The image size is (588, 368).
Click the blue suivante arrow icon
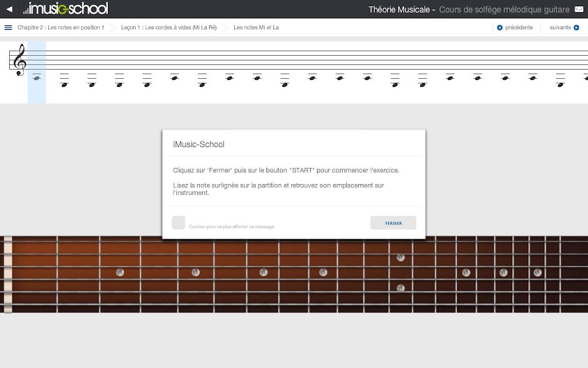point(577,28)
